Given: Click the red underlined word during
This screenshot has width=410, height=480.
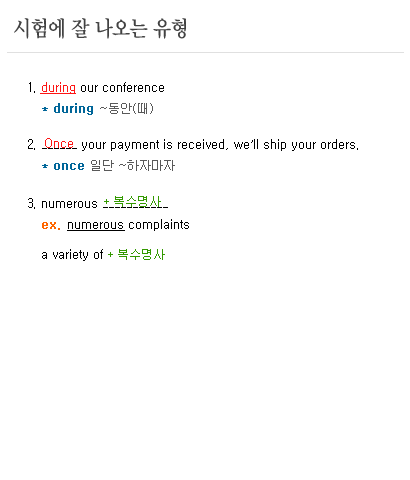Looking at the screenshot, I should (x=58, y=88).
